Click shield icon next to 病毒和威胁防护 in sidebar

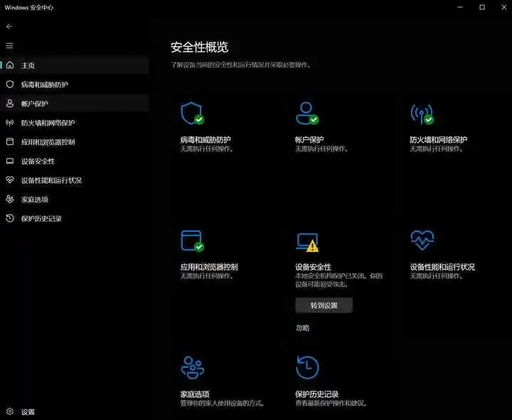click(10, 85)
